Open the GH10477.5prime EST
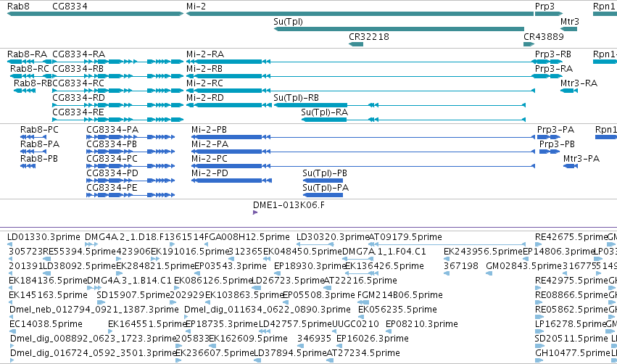Image resolution: width=617 pixels, height=364 pixels. tap(539, 360)
